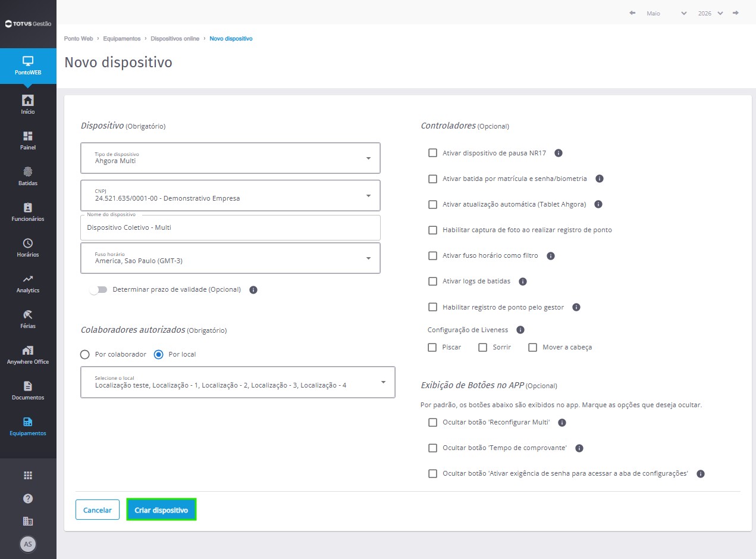Open the Maio month selector
756x559 pixels.
[666, 13]
